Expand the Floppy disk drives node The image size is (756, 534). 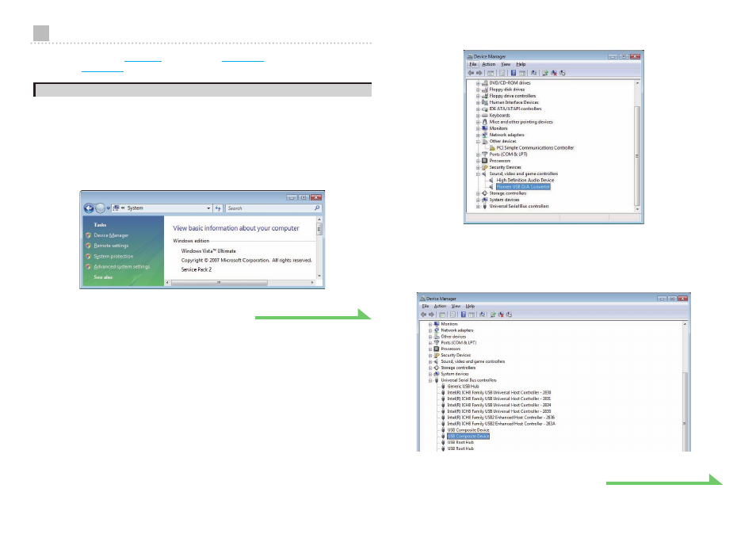[478, 90]
